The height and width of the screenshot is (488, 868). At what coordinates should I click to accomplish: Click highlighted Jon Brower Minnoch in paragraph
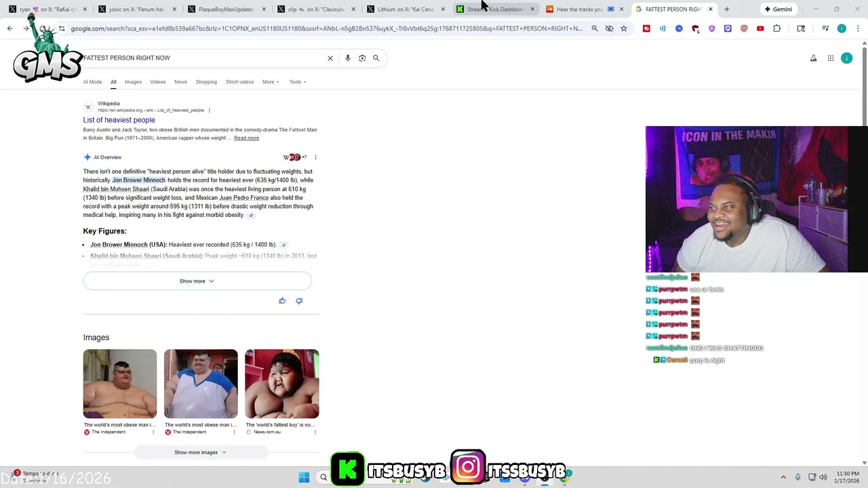pos(138,180)
